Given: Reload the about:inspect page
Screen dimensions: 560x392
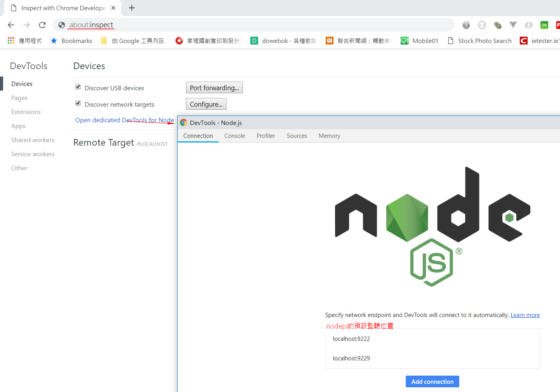Looking at the screenshot, I should pos(42,25).
